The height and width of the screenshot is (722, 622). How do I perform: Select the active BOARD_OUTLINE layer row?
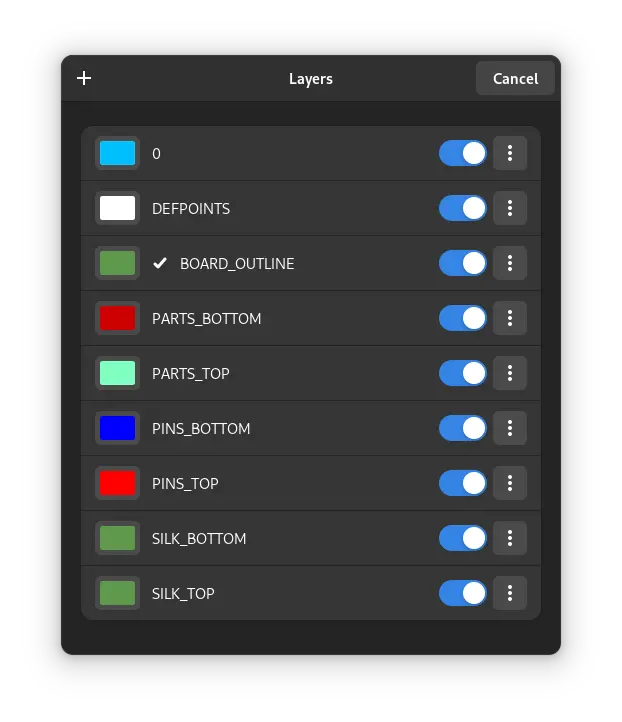[311, 263]
